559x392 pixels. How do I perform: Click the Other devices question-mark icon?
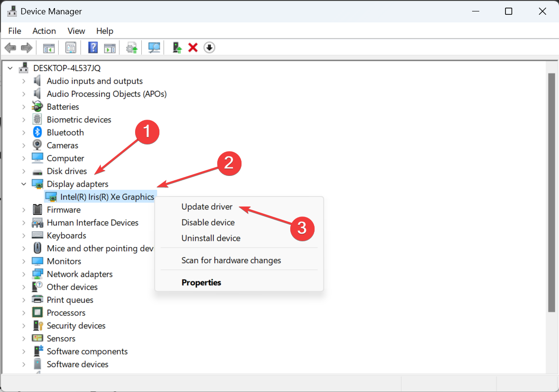click(x=37, y=286)
